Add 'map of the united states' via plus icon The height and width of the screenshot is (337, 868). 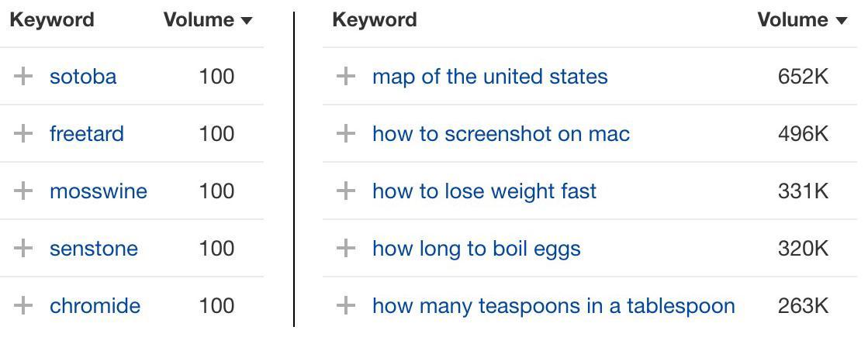point(346,76)
